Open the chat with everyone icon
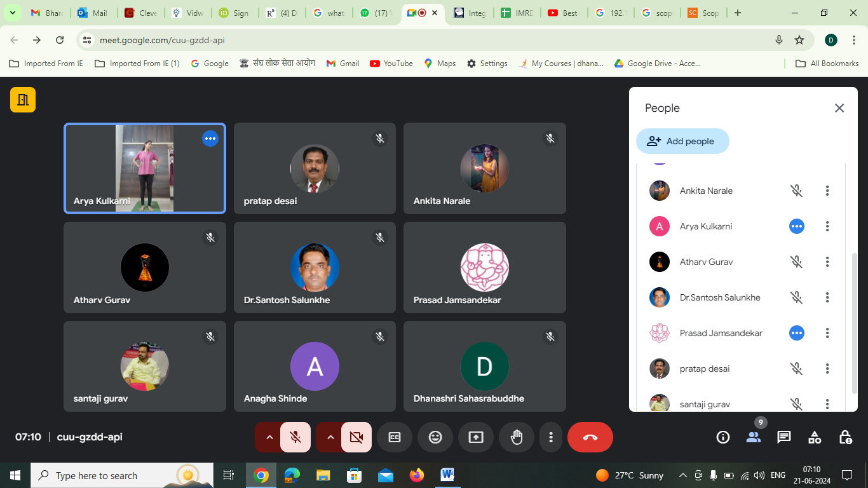Screen dimensions: 868x488 [784, 437]
